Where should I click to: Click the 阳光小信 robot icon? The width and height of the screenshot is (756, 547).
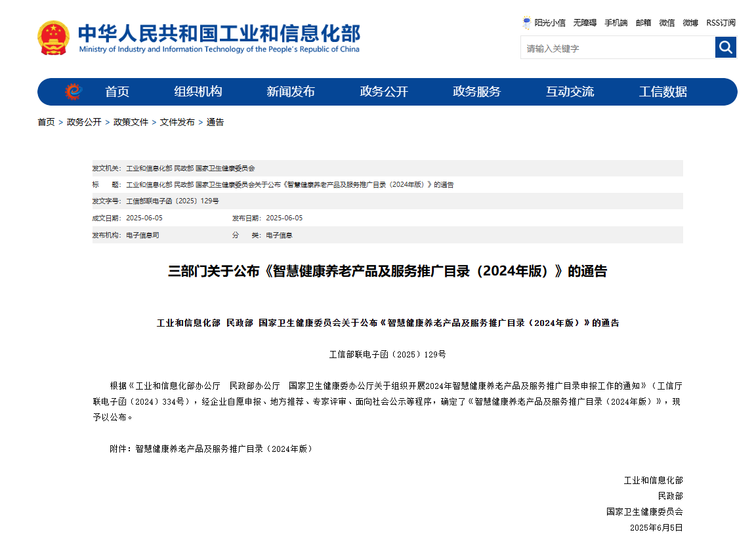[x=527, y=23]
